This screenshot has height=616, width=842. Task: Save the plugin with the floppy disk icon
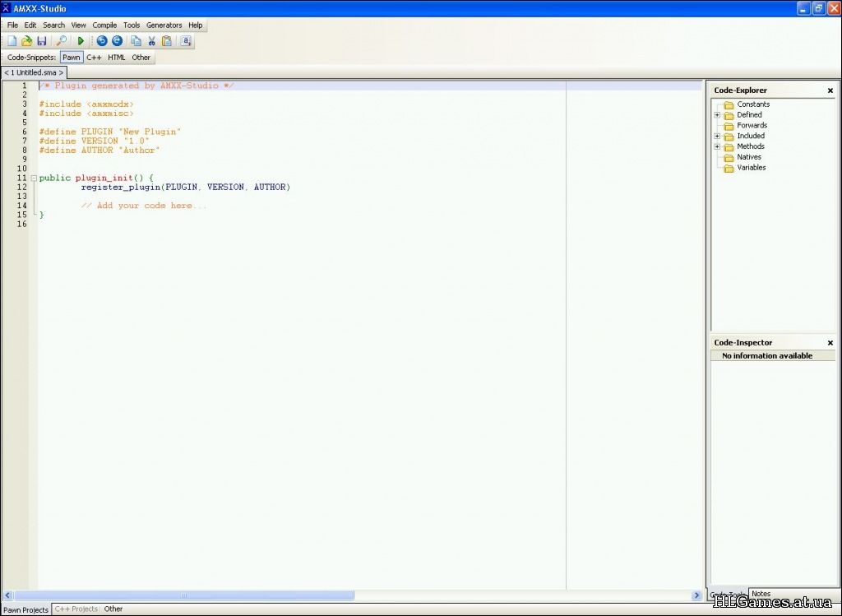click(41, 41)
